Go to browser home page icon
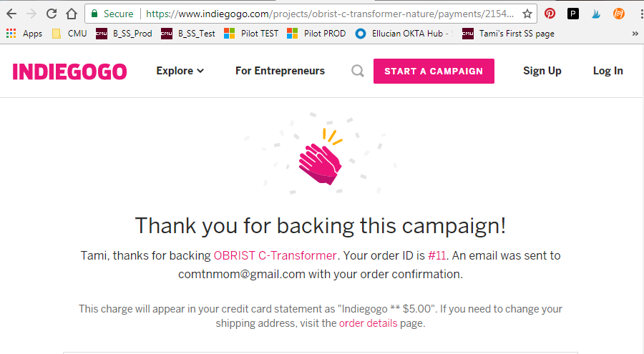 72,14
